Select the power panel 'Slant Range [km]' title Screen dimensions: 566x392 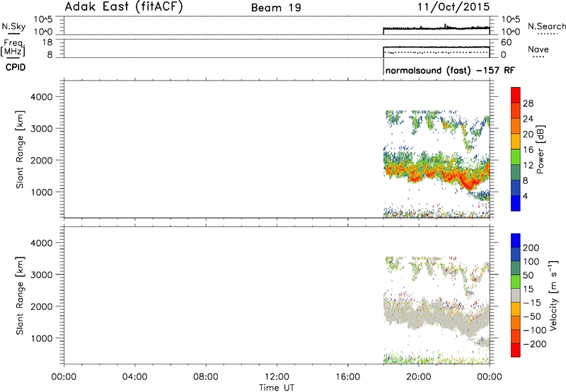pos(20,149)
